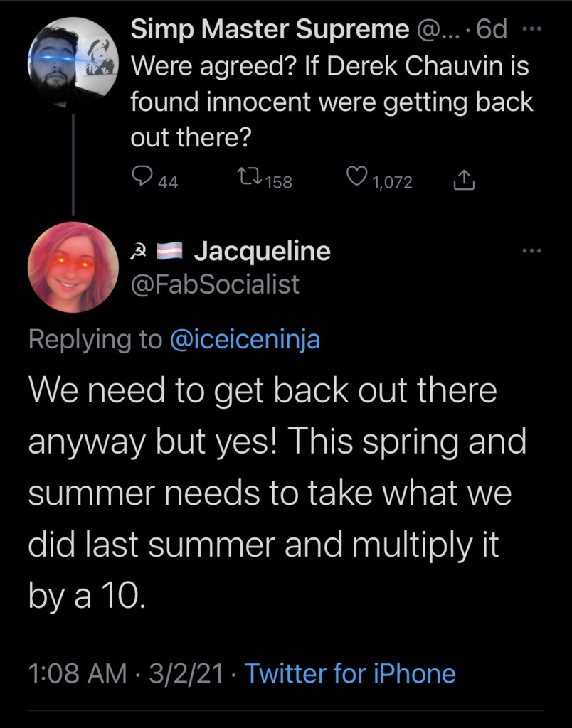The width and height of the screenshot is (572, 728).
Task: Open the three-dot menu beside Jacqueline
Action: pos(531,251)
